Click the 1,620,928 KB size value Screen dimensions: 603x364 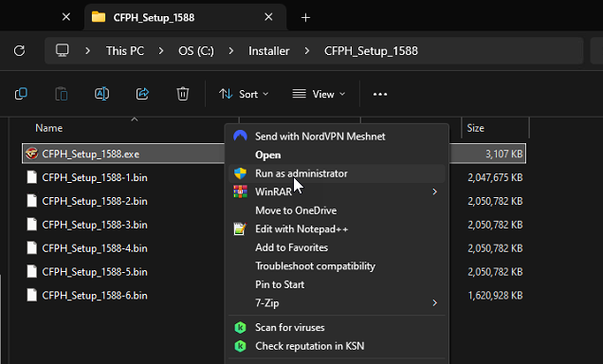tap(495, 295)
